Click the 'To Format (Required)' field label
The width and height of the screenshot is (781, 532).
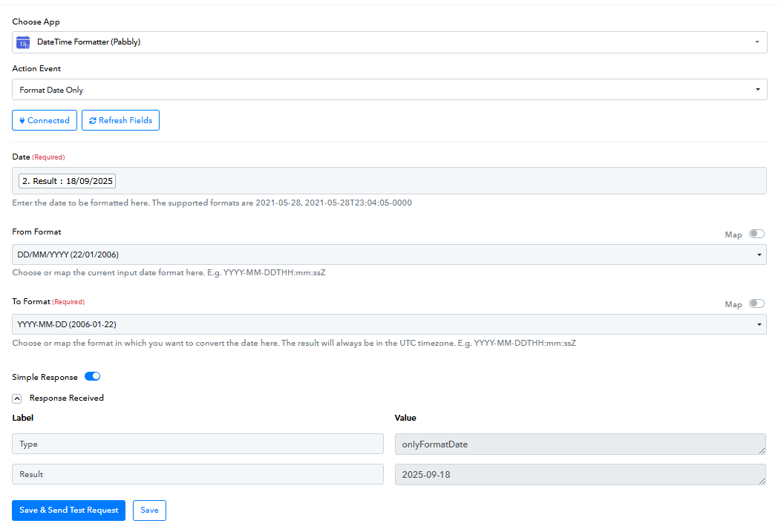click(48, 301)
